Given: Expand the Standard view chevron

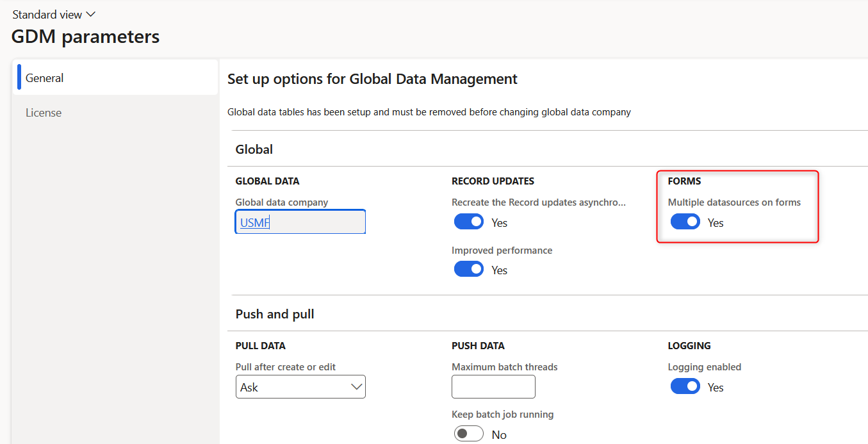Looking at the screenshot, I should point(90,13).
